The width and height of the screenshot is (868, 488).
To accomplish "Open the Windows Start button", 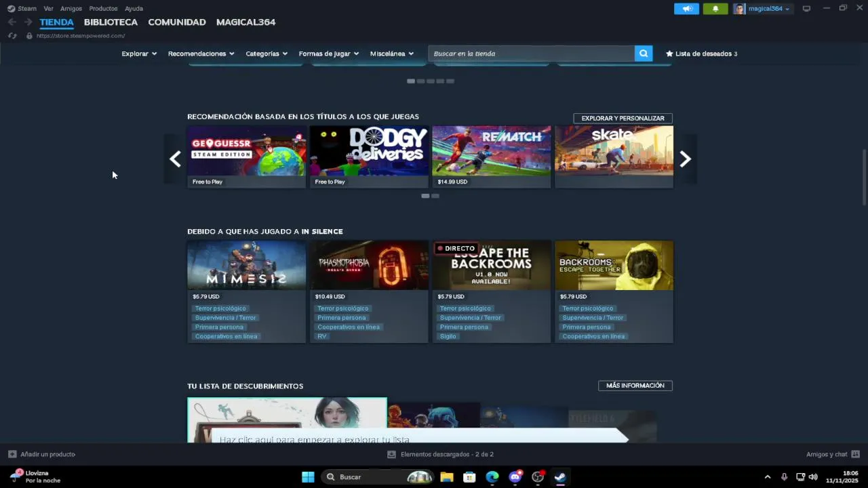I will 308,477.
